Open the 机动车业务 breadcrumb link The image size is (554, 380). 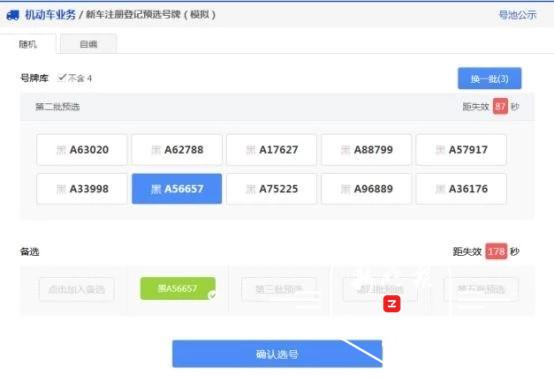coord(50,15)
